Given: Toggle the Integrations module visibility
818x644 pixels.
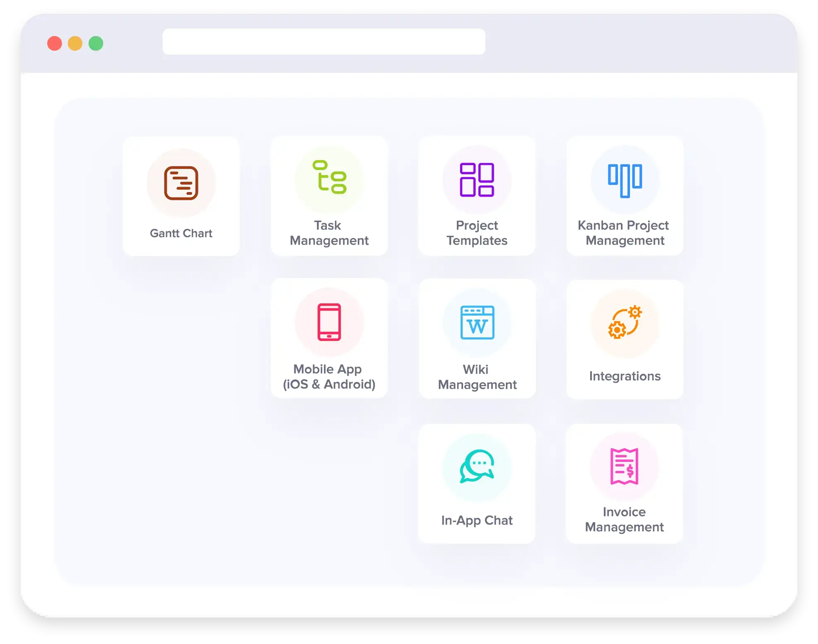Looking at the screenshot, I should [x=625, y=339].
